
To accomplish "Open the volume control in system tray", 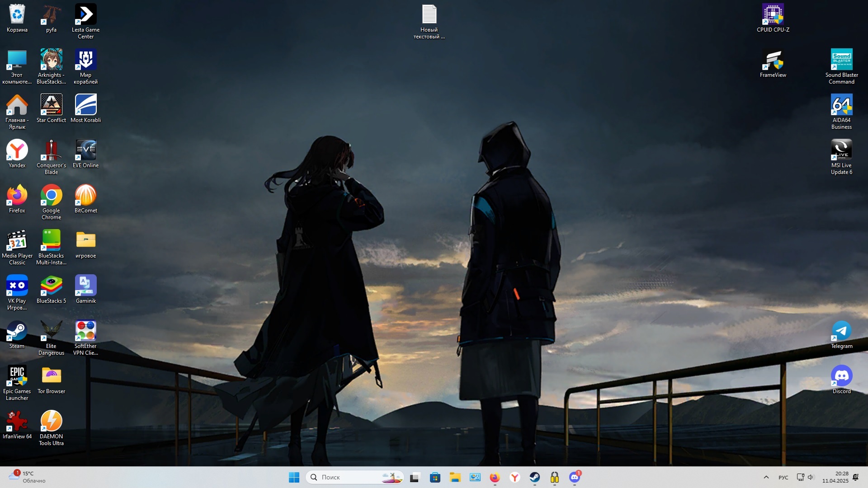I will click(x=811, y=477).
